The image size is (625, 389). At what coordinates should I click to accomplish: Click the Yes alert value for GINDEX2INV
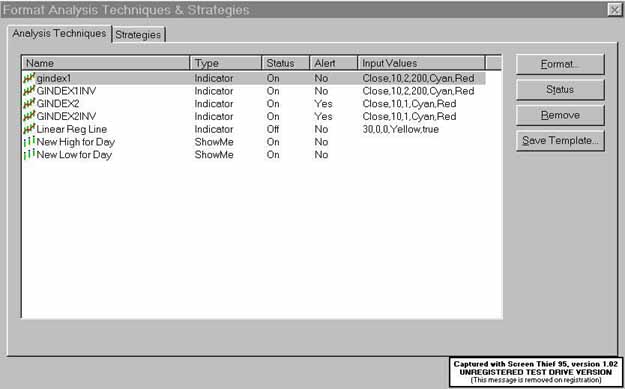tap(323, 117)
